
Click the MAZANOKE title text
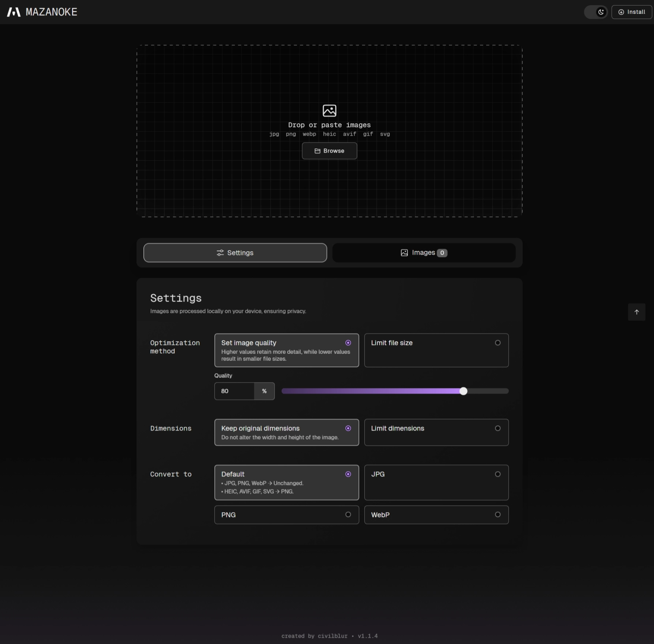pos(52,12)
